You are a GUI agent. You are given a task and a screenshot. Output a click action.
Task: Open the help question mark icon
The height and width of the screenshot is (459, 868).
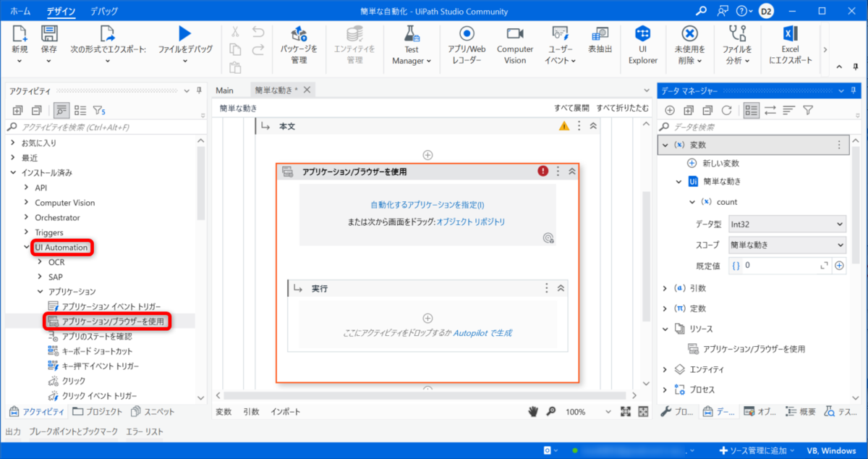(x=741, y=12)
